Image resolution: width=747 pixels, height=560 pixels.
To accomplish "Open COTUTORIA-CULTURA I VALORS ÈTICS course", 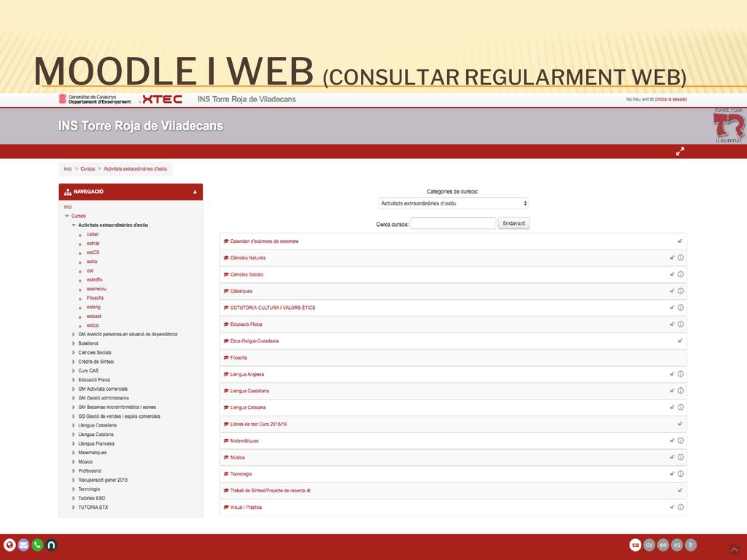I will pyautogui.click(x=273, y=308).
